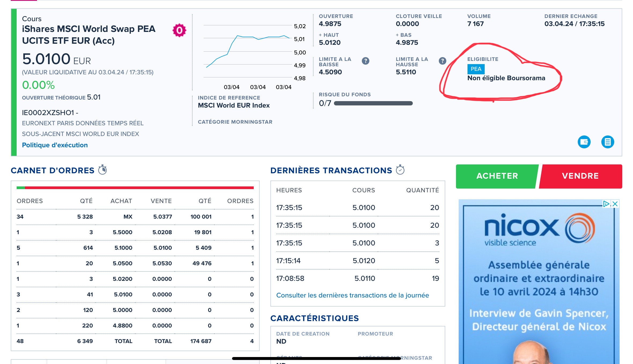Click the 17:08:58 transaction row time
Screen dimensions: 633x364
click(290, 278)
